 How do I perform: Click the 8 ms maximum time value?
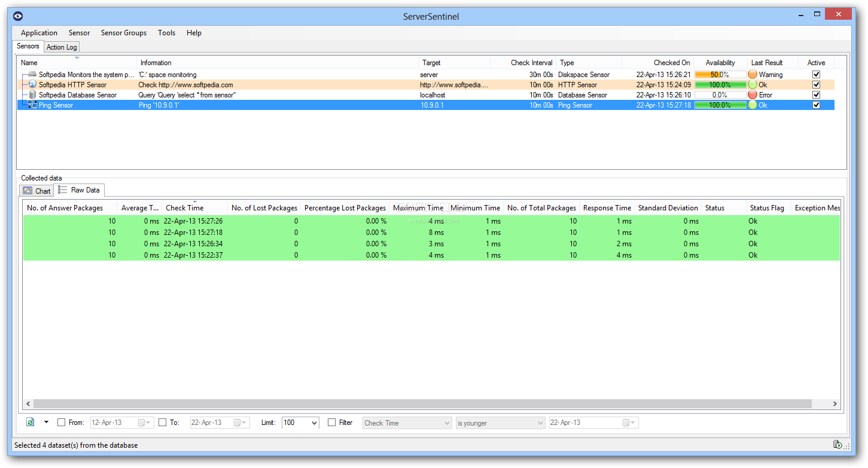click(x=436, y=233)
